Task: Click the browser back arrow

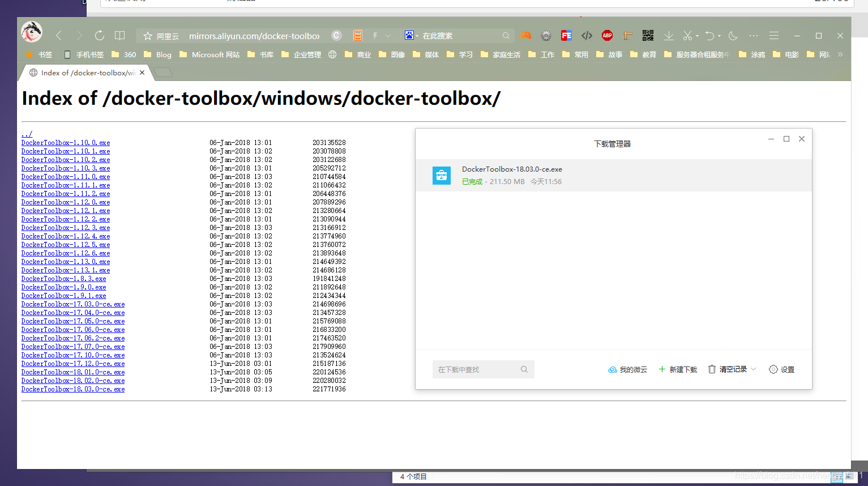Action: (x=59, y=36)
